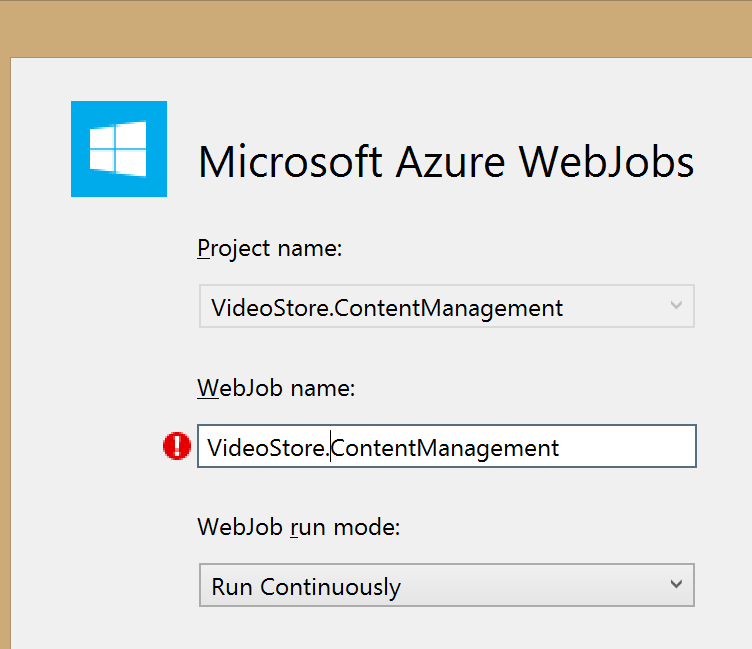
Task: Click the "Project name:" label
Action: point(270,249)
